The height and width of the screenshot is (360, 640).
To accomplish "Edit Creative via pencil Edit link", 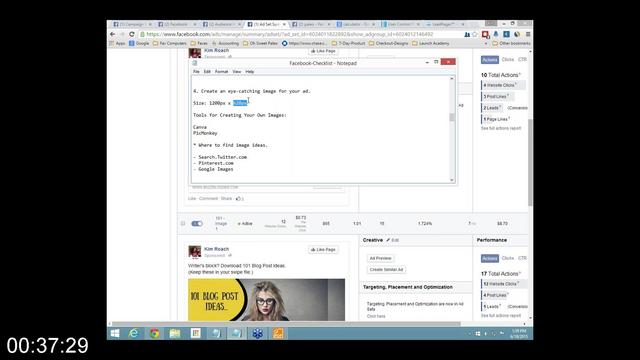I will [x=393, y=240].
